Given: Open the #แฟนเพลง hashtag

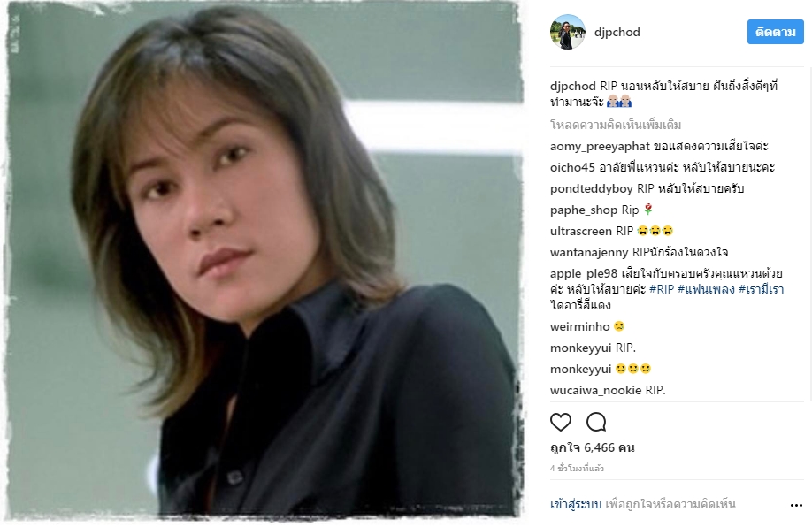Looking at the screenshot, I should tap(706, 289).
